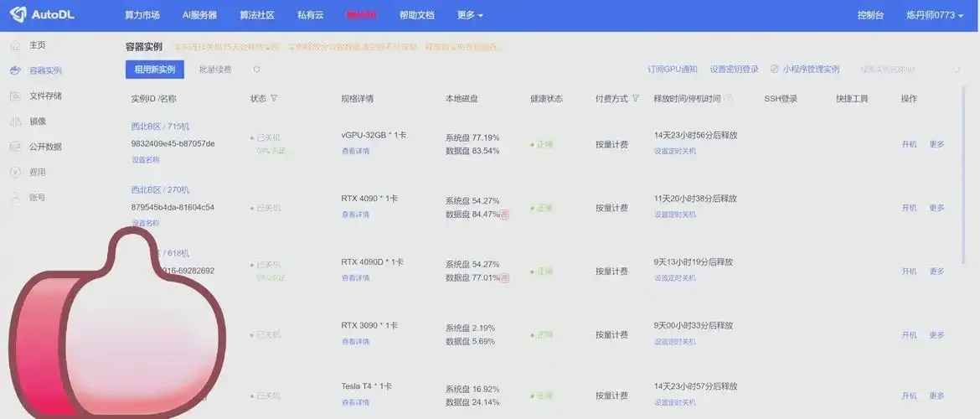Viewport: 980px width, 419px height.
Task: Open the 炼丹师0773 account dropdown
Action: pos(935,15)
